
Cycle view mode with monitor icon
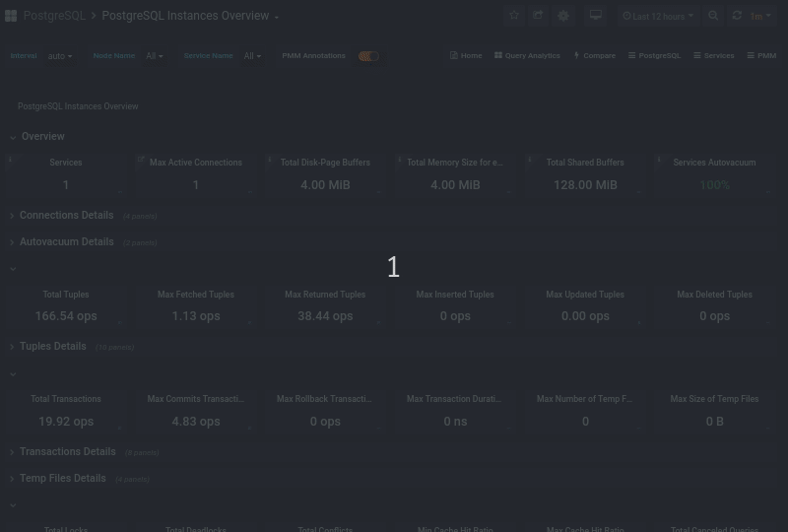pos(596,16)
